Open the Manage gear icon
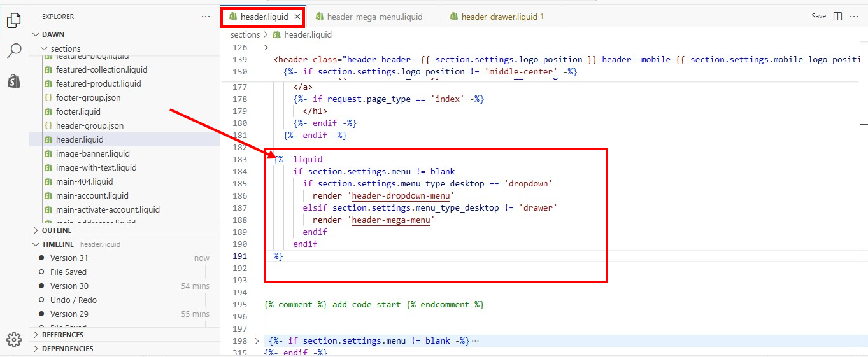 click(13, 339)
